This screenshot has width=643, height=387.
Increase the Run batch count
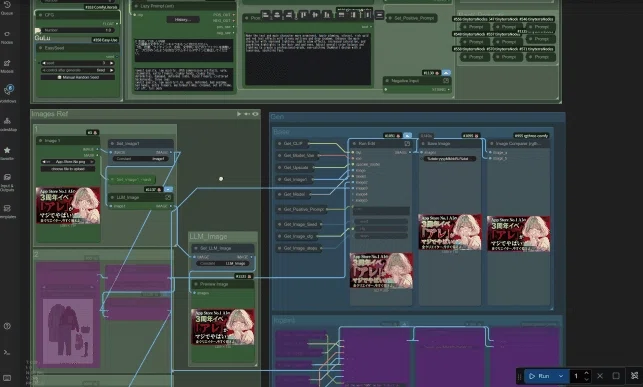(586, 373)
